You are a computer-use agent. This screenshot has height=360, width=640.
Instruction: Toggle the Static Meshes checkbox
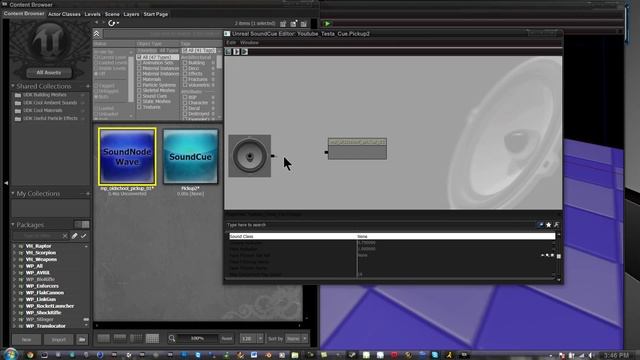click(139, 102)
